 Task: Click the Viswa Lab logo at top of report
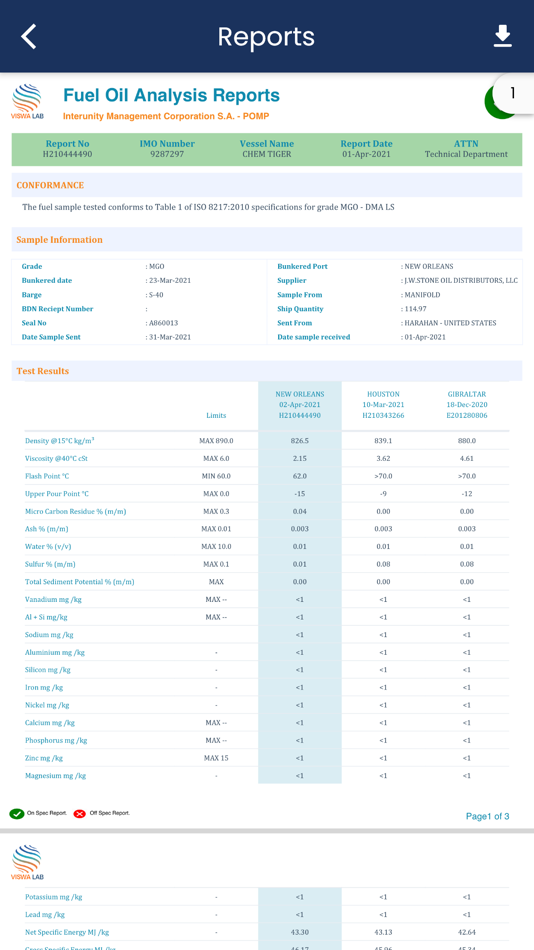point(27,102)
